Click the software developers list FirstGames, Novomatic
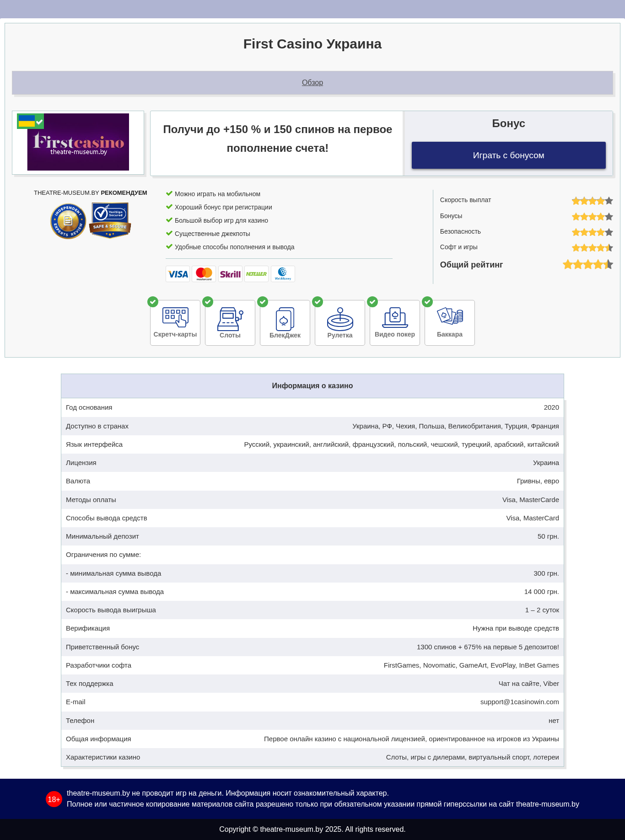The image size is (625, 840). (x=471, y=665)
